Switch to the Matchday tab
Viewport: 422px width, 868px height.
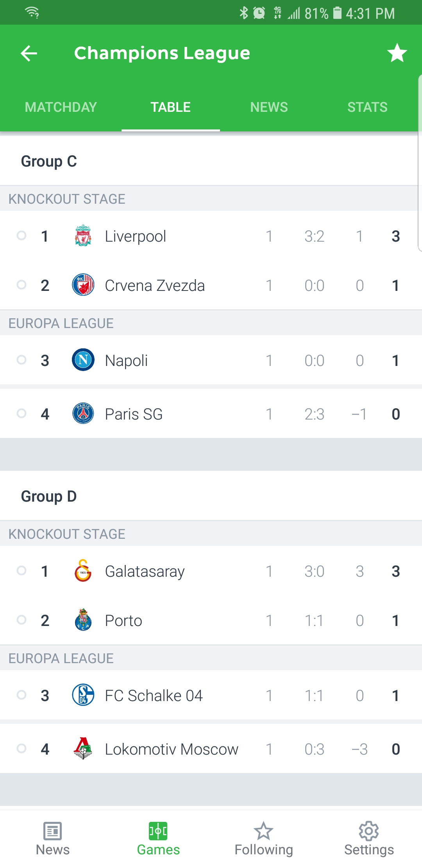coord(61,107)
